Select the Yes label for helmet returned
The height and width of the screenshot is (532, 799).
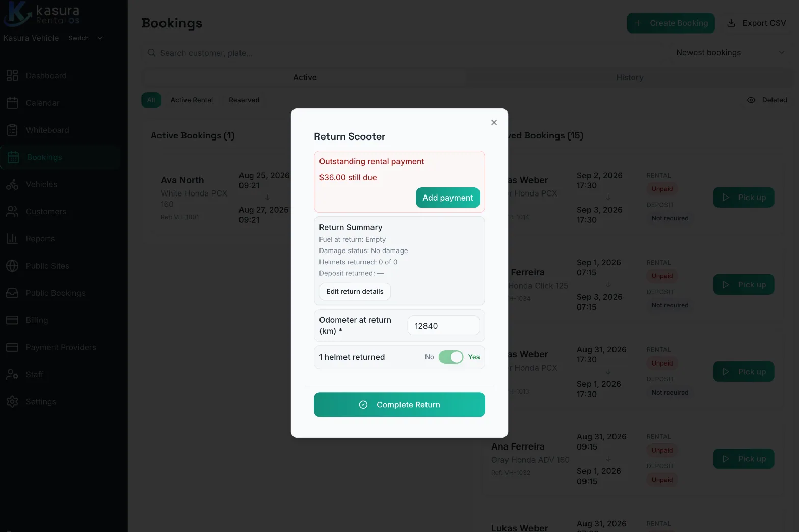[x=474, y=357]
